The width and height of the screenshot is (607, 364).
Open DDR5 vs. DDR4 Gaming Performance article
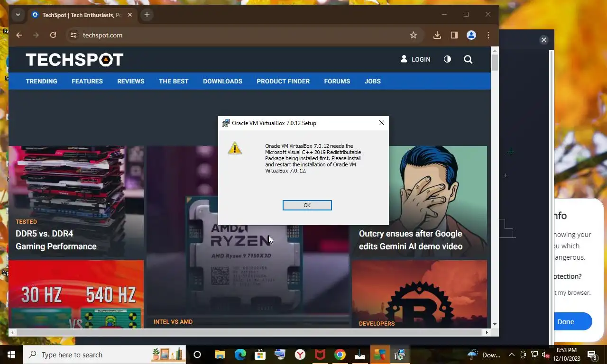pyautogui.click(x=56, y=240)
